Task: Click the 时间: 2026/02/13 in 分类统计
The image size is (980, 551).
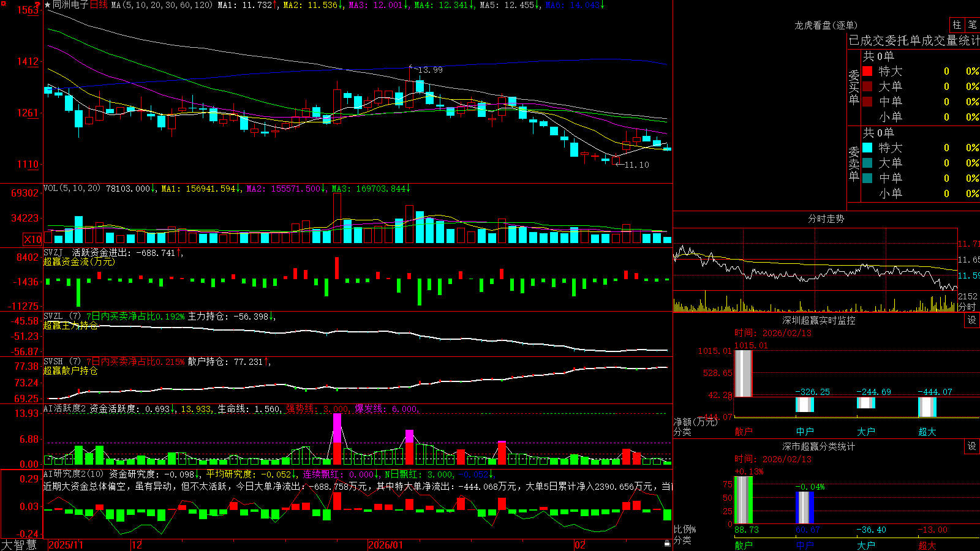Action: click(x=773, y=459)
